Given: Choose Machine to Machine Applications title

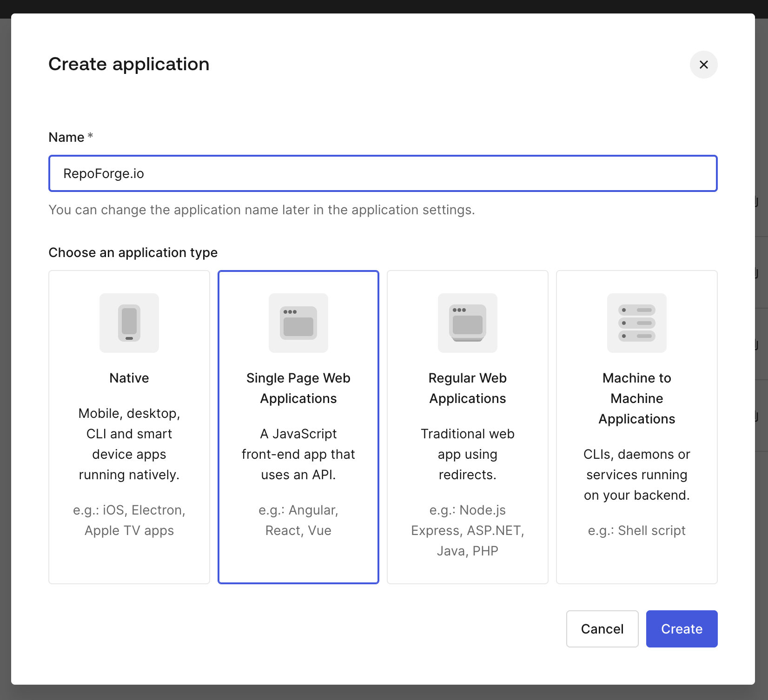Looking at the screenshot, I should point(637,398).
